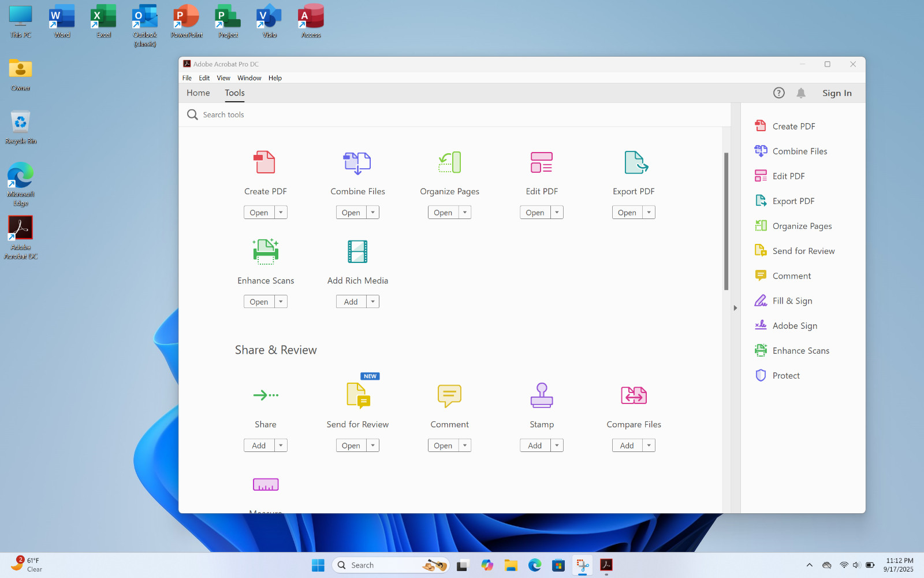Open the Window menu

coord(249,78)
